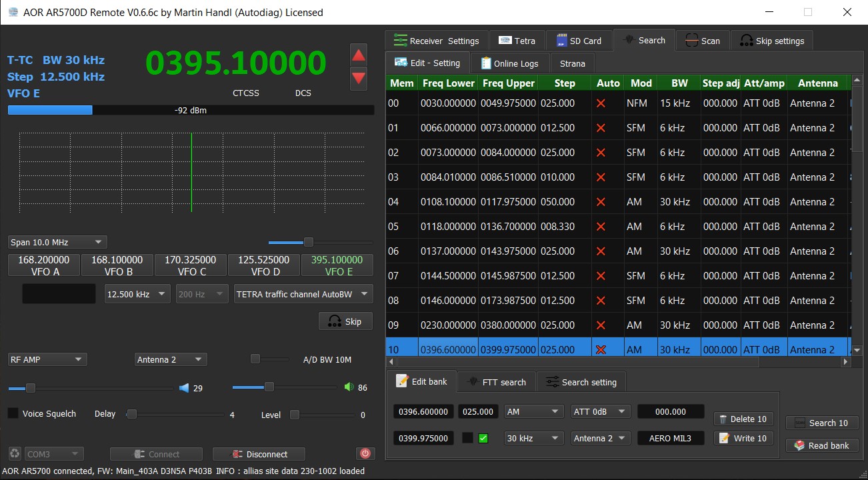Screen dimensions: 868x480
Task: Click the red frequency up arrow
Action: (359, 55)
